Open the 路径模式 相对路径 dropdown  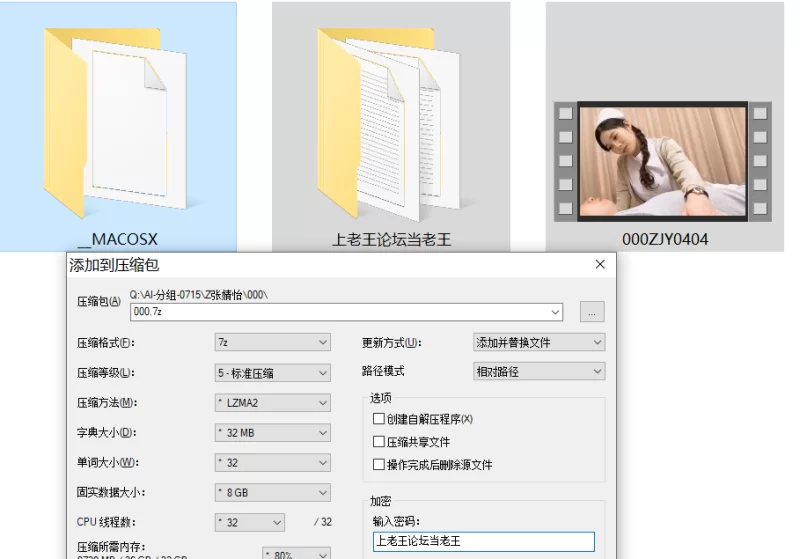point(539,371)
